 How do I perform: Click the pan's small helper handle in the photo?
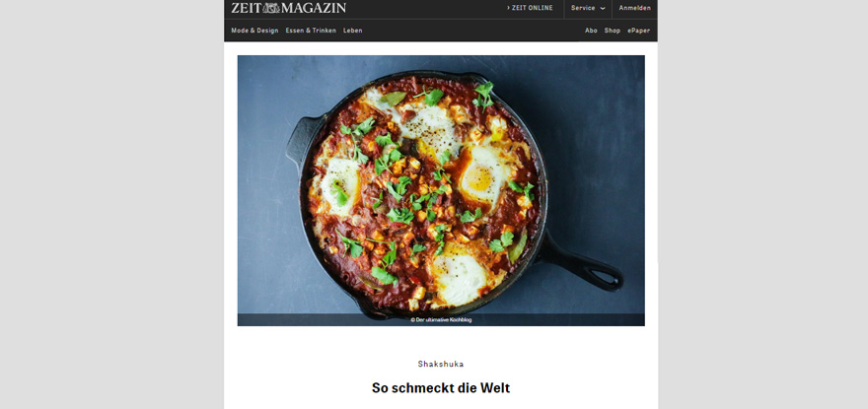(301, 141)
